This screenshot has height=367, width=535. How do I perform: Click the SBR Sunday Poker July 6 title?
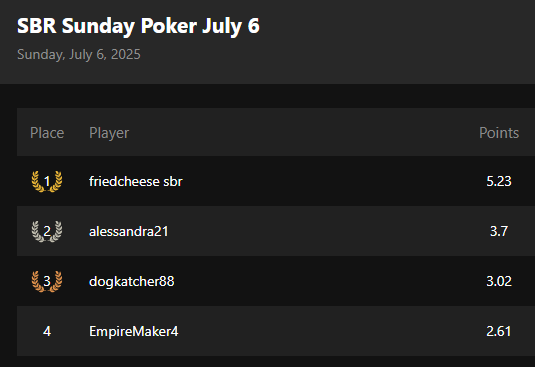coord(138,26)
